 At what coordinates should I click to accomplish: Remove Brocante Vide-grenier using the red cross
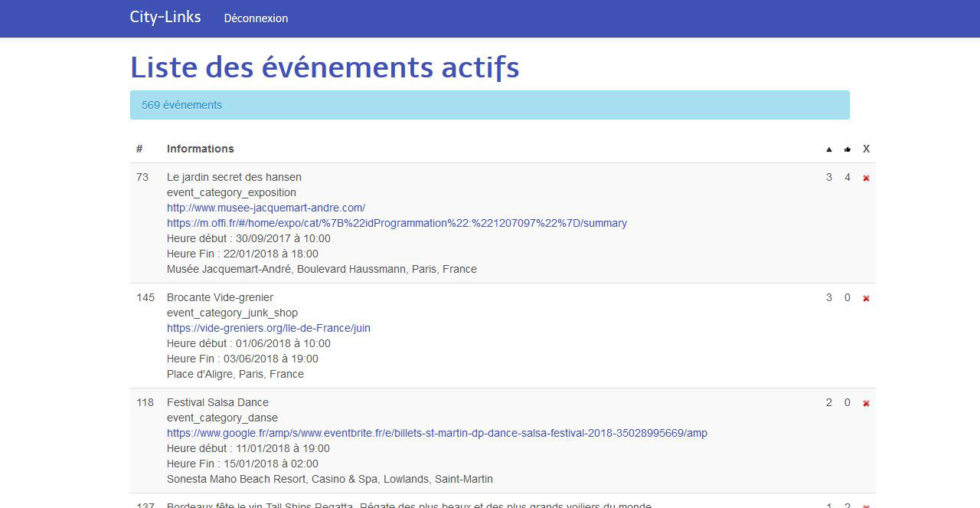click(866, 298)
